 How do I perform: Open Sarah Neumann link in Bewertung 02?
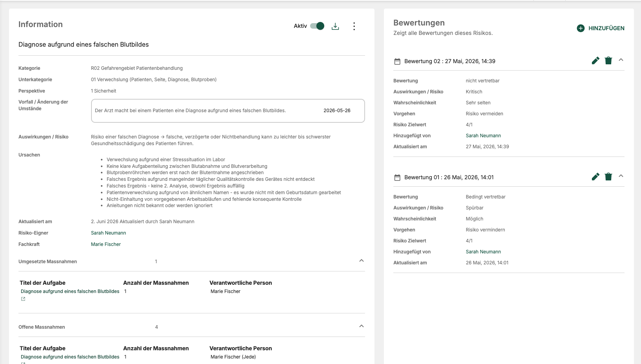[x=483, y=136]
